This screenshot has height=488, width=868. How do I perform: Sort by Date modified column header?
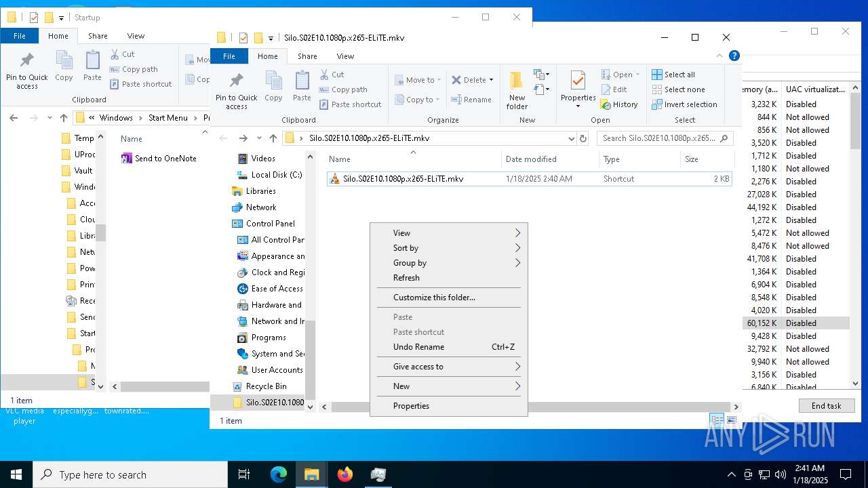[x=551, y=159]
